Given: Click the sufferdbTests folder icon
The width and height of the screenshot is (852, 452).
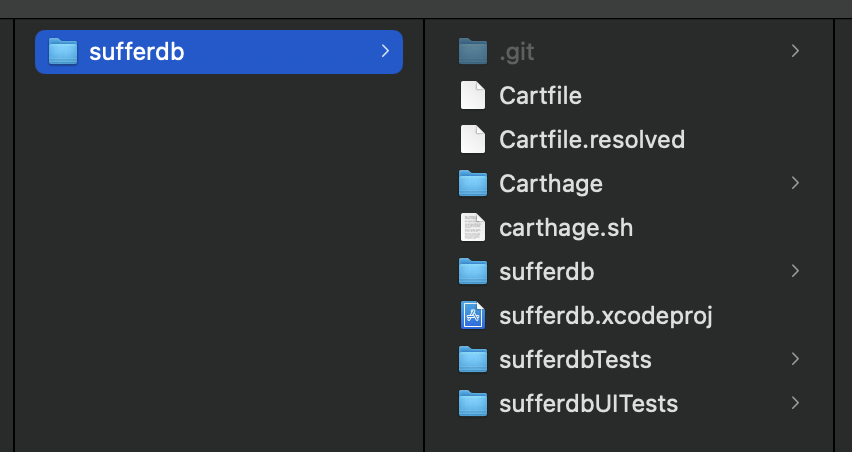Looking at the screenshot, I should tap(472, 359).
